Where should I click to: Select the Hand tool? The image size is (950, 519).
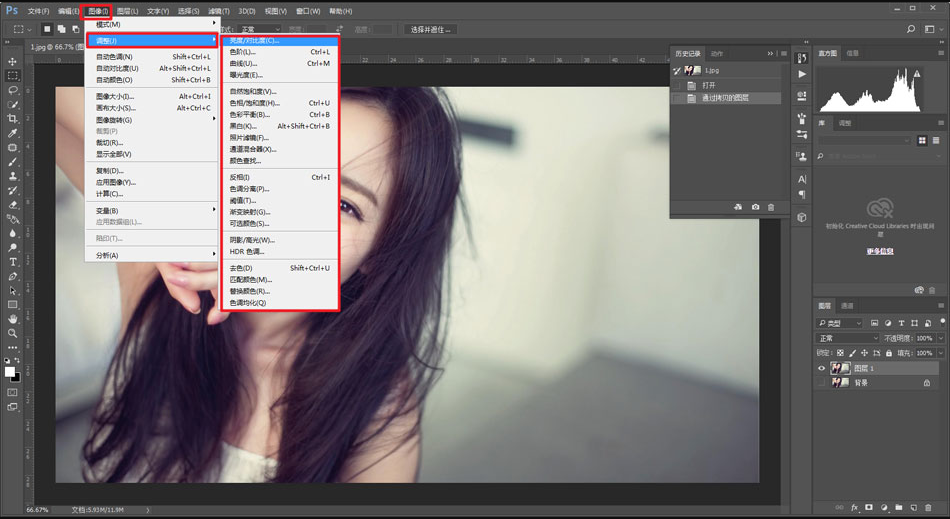[x=13, y=319]
